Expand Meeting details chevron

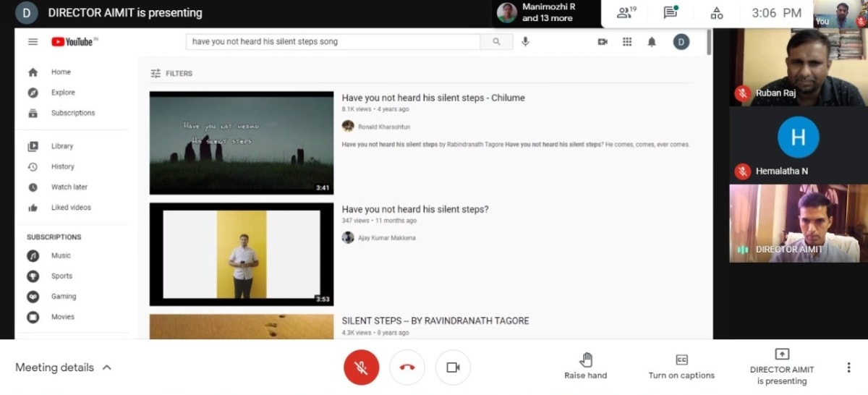(107, 368)
